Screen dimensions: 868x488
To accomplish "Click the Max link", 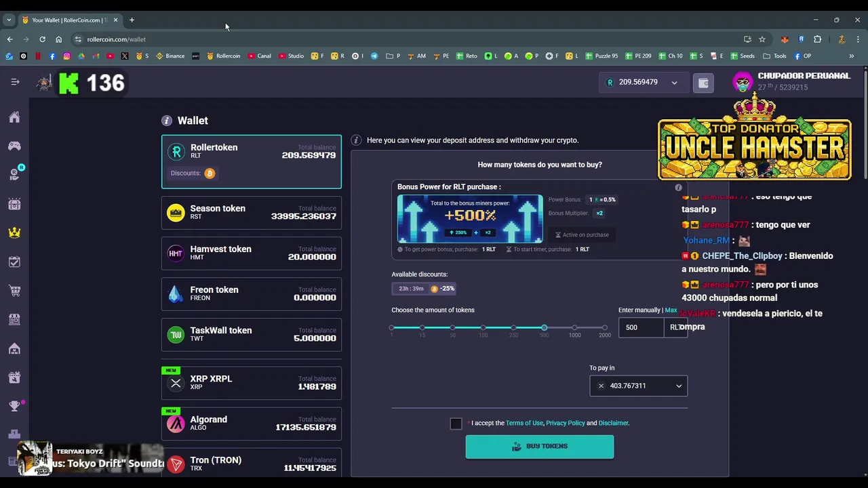I will pyautogui.click(x=671, y=310).
